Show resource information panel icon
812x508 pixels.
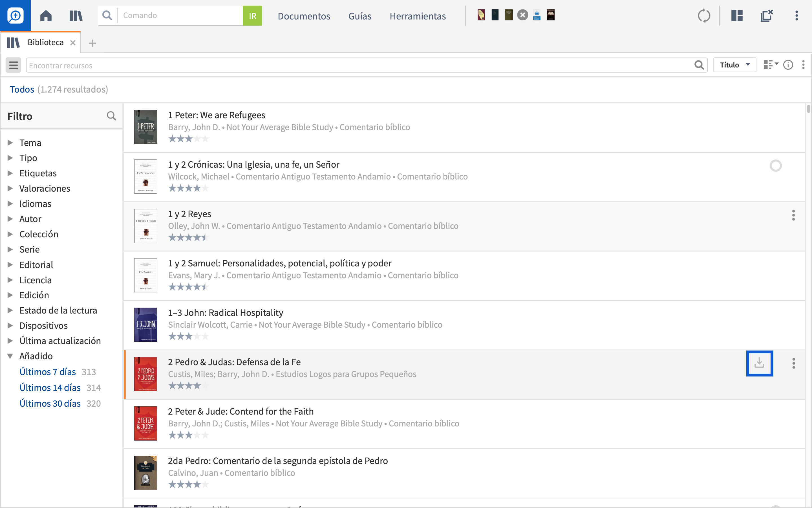pyautogui.click(x=788, y=65)
